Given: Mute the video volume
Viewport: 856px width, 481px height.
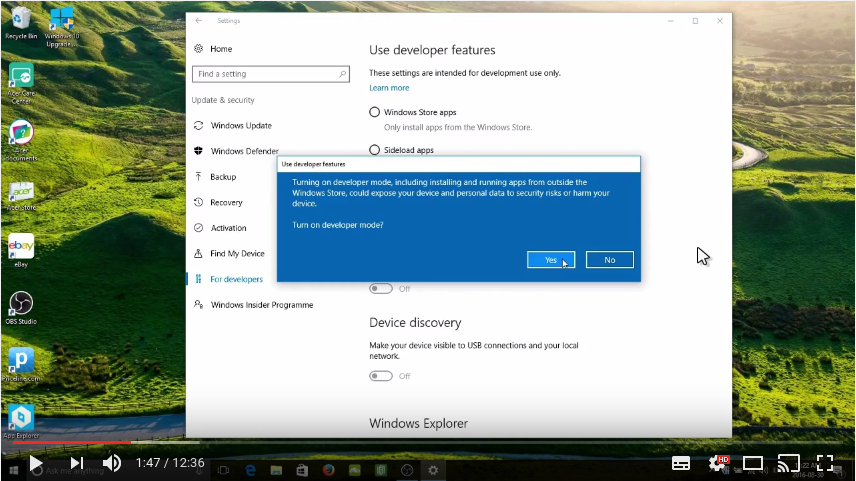Looking at the screenshot, I should pos(112,464).
